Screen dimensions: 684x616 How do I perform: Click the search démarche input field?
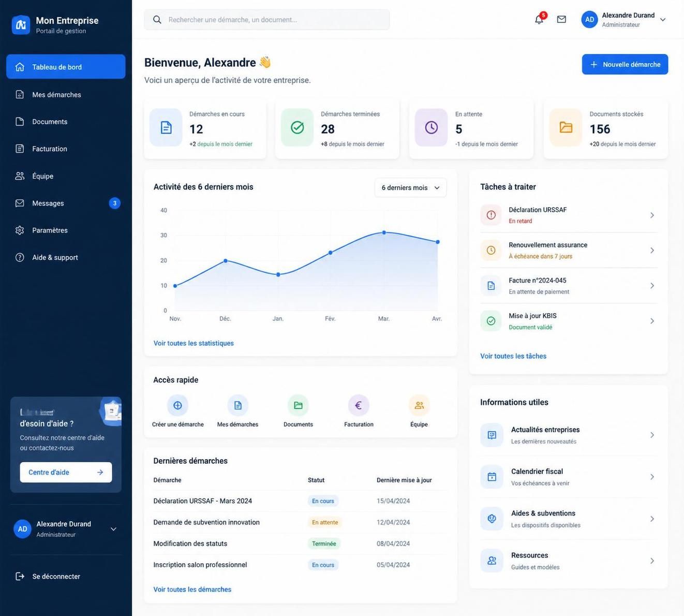[x=267, y=20]
